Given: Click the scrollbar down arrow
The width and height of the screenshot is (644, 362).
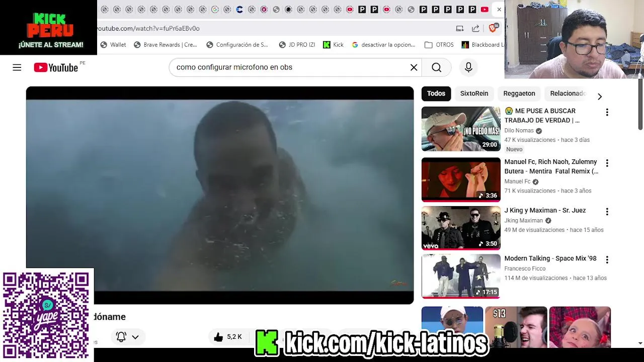Looking at the screenshot, I should coord(640,343).
